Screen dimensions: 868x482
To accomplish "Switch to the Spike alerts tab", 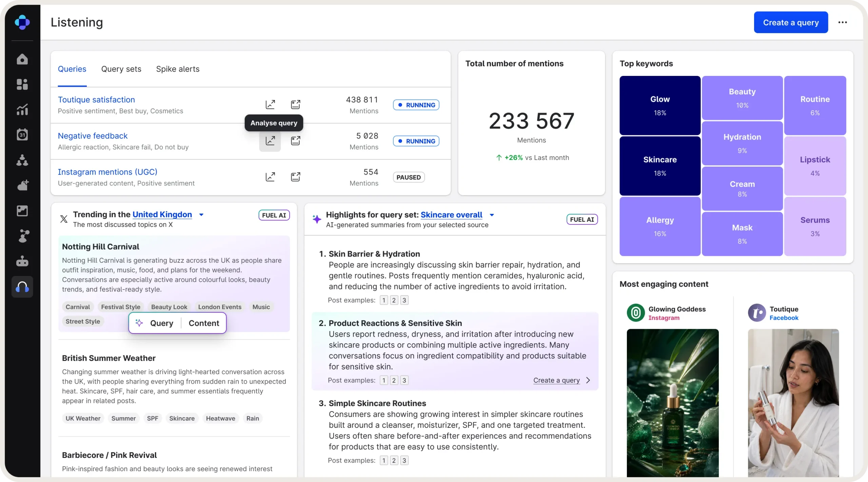I will pyautogui.click(x=178, y=69).
